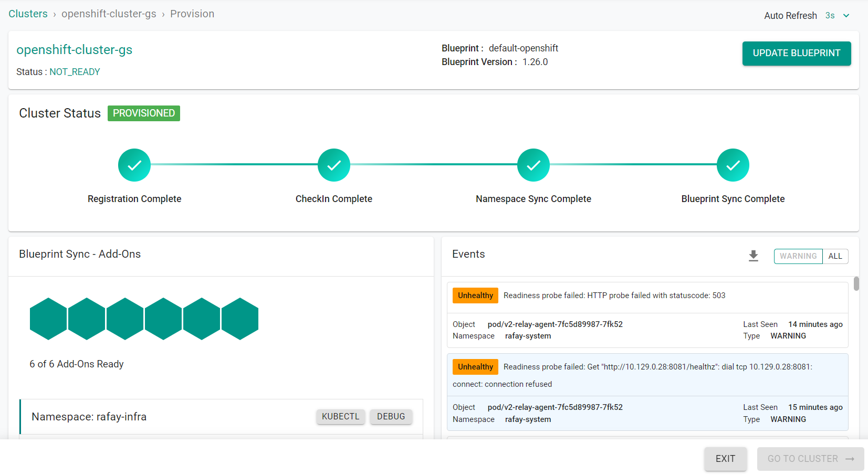Select the first add-on hexagon

click(48, 319)
